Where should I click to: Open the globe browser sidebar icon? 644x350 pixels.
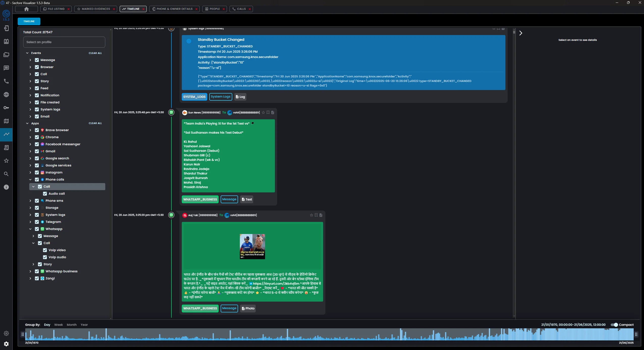coord(6,95)
